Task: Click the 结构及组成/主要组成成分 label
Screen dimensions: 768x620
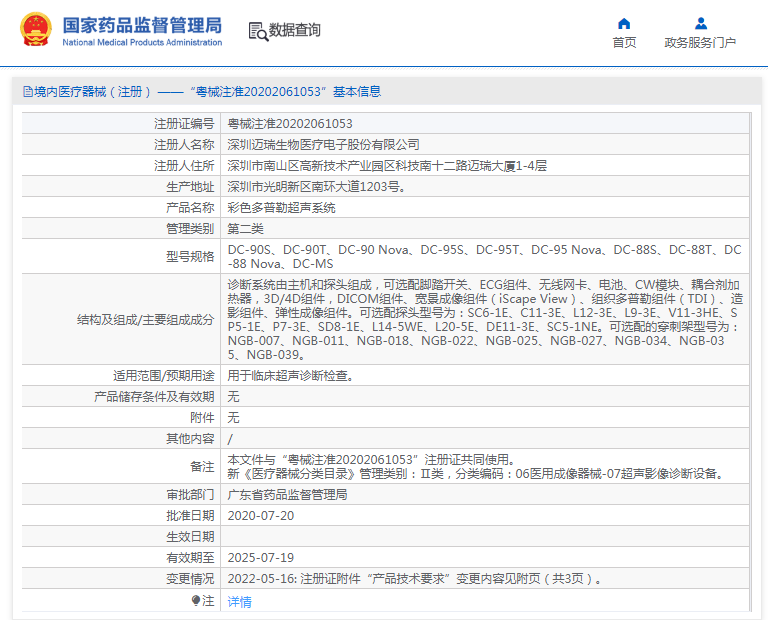Action: (x=145, y=320)
